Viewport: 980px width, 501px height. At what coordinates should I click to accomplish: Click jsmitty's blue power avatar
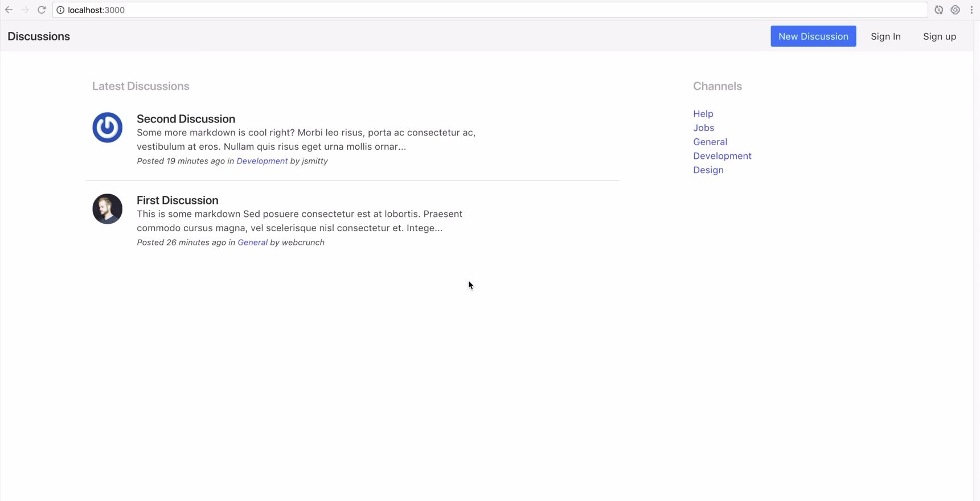pos(107,128)
